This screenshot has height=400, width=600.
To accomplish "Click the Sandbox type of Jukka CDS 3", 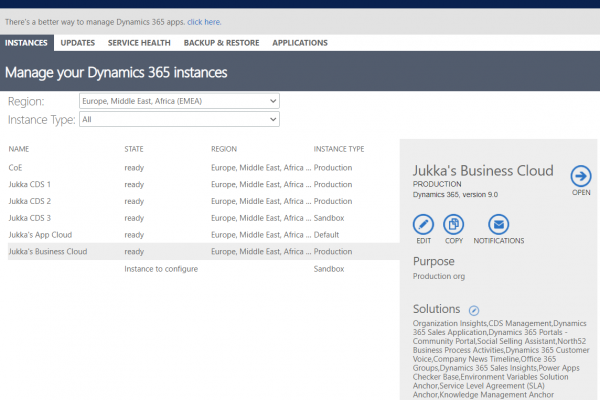I will [x=329, y=218].
